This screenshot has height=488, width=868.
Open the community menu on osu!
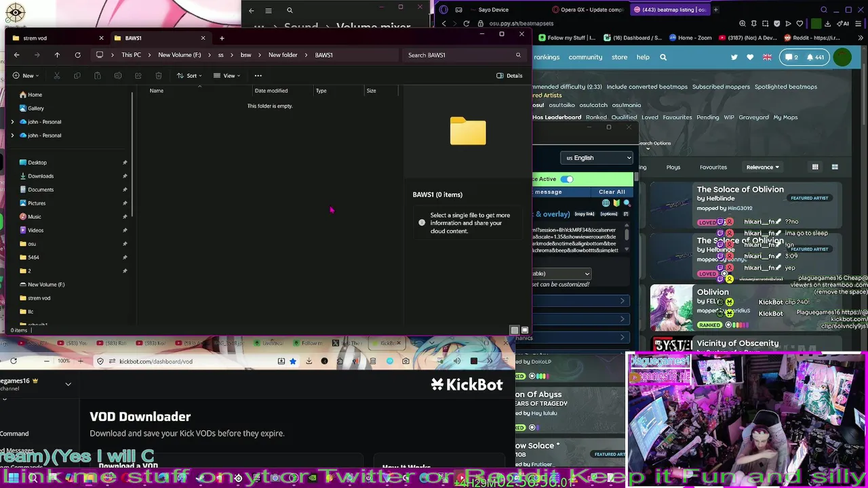(x=585, y=57)
